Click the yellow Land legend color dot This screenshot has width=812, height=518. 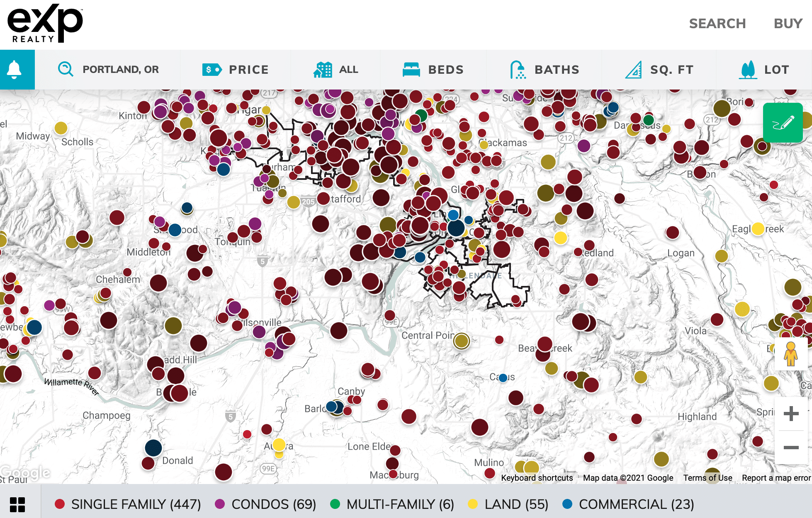coord(472,504)
